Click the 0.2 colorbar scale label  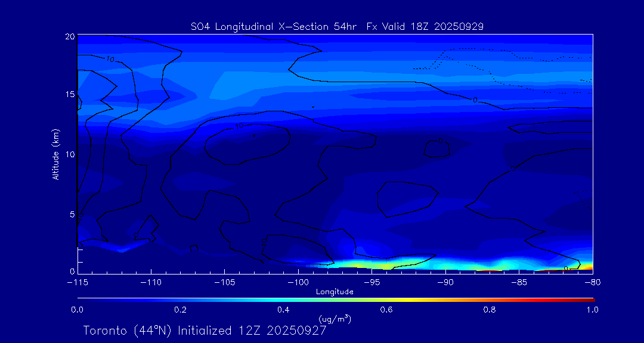pyautogui.click(x=180, y=310)
